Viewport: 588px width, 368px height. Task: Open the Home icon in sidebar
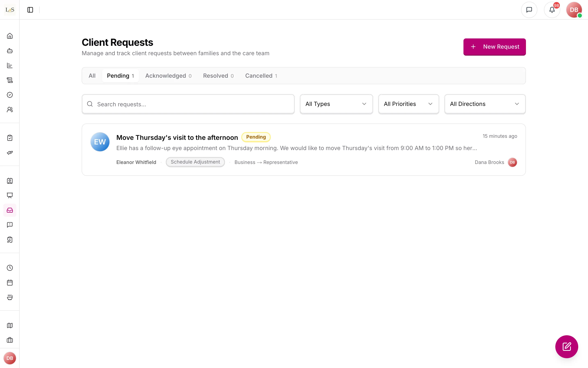[x=10, y=36]
